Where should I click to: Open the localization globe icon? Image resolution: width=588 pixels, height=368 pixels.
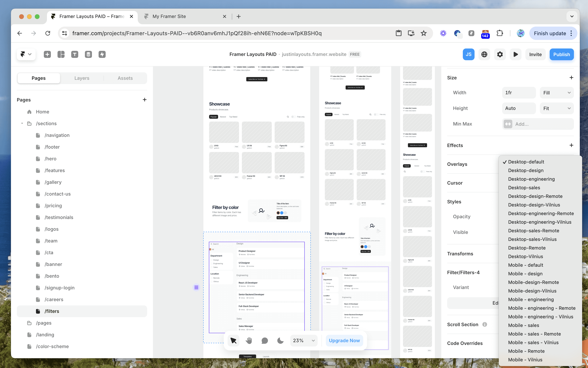pos(484,54)
